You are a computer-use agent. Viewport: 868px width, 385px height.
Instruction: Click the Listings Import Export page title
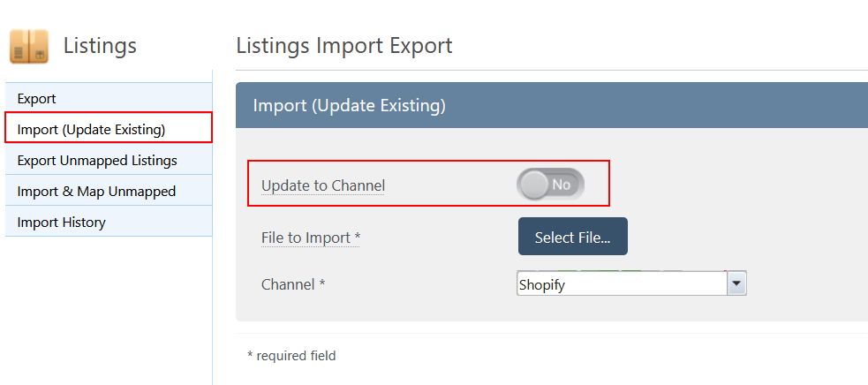click(x=344, y=45)
